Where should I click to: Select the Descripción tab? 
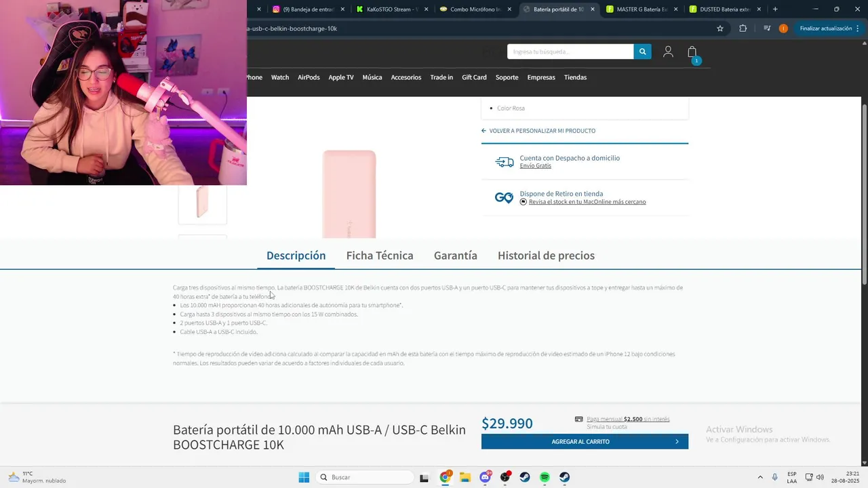(296, 256)
